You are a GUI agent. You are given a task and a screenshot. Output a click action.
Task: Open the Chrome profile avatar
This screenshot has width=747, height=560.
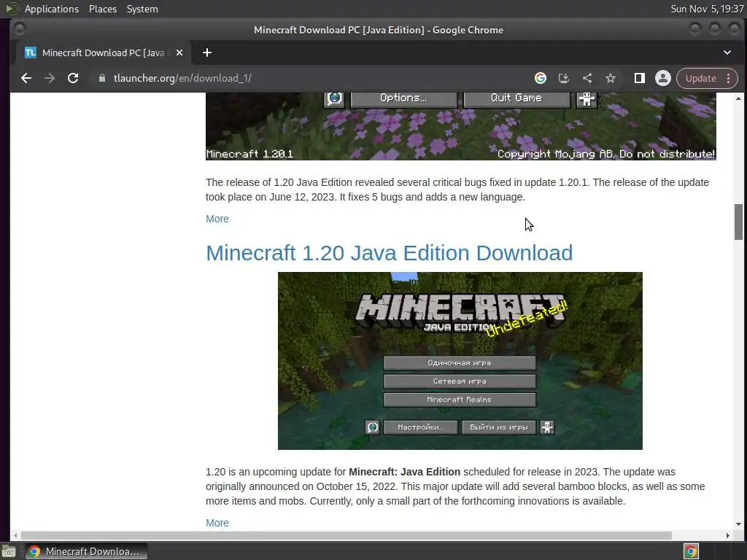tap(662, 78)
